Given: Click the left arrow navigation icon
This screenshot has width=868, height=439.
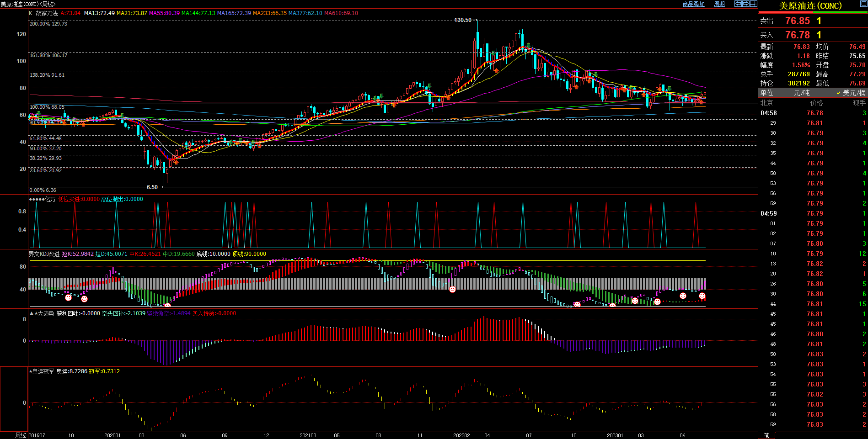Looking at the screenshot, I should [738, 4].
